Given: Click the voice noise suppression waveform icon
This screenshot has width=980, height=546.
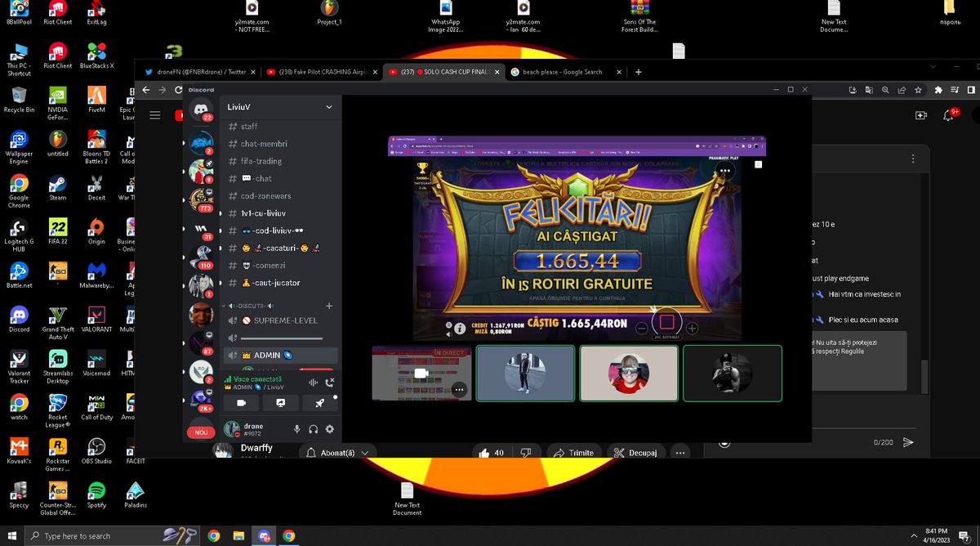Looking at the screenshot, I should tap(313, 383).
